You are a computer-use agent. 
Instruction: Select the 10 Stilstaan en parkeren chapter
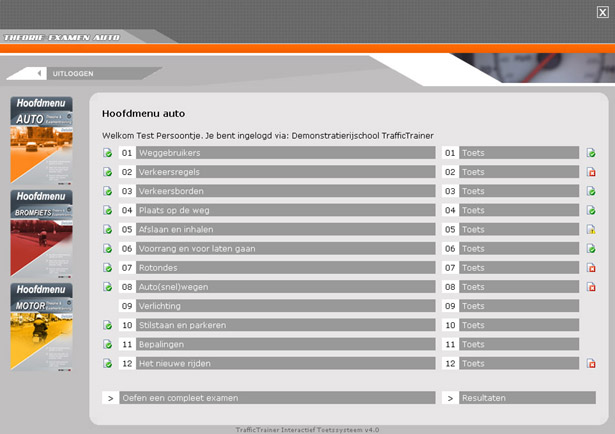(x=277, y=325)
